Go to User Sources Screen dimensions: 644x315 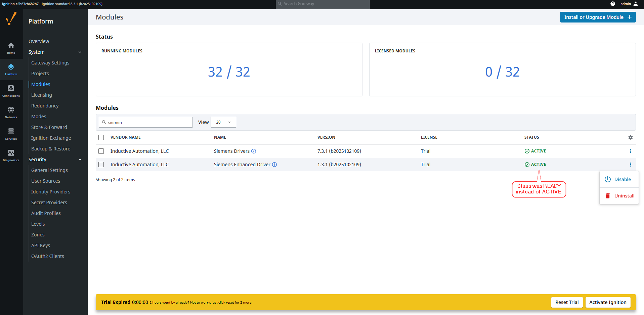click(46, 181)
